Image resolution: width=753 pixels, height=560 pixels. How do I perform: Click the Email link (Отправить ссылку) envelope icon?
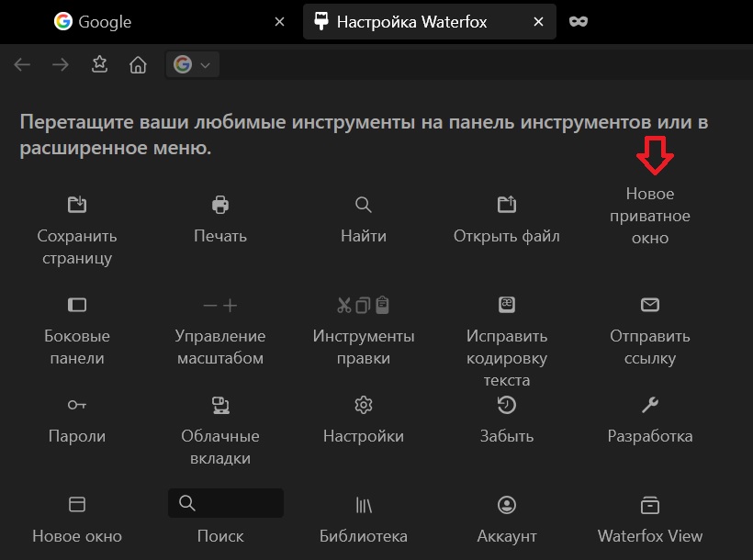pos(650,305)
